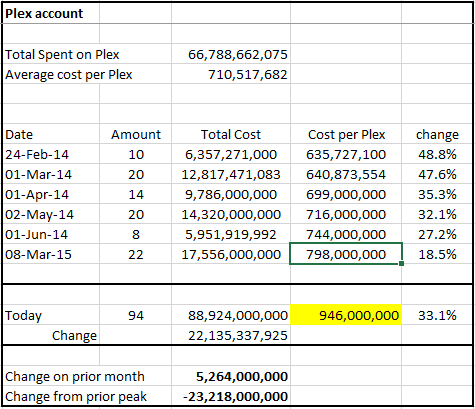This screenshot has width=475, height=409.
Task: Select the amount 10 in the 24-Feb-14 row
Action: (x=136, y=154)
